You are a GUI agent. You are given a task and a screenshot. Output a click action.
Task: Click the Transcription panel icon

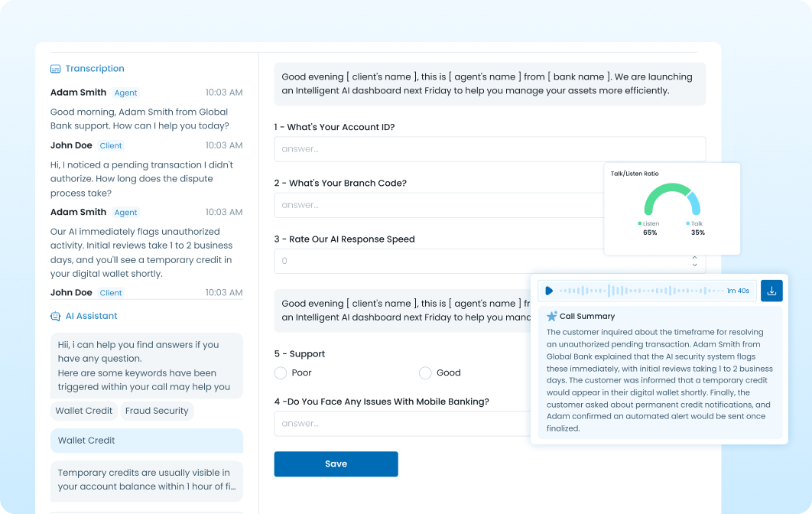(x=55, y=69)
